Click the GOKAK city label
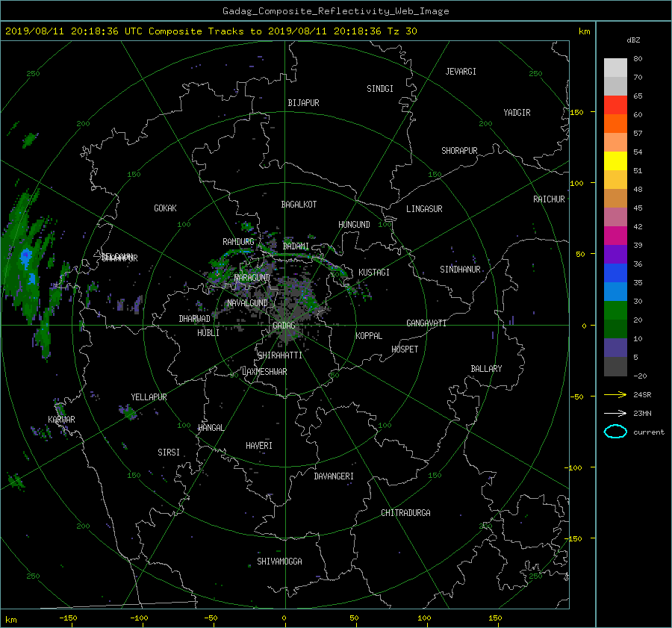Viewport: 672px width, 628px height. [x=166, y=208]
